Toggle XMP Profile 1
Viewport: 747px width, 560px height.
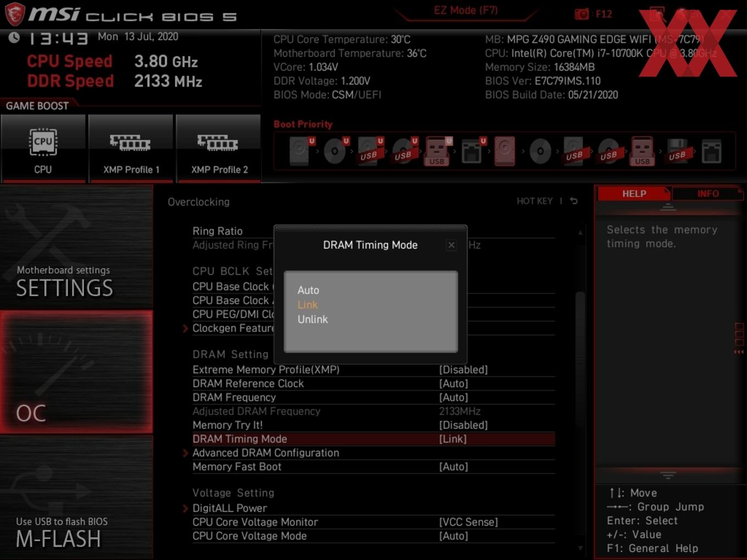[131, 148]
